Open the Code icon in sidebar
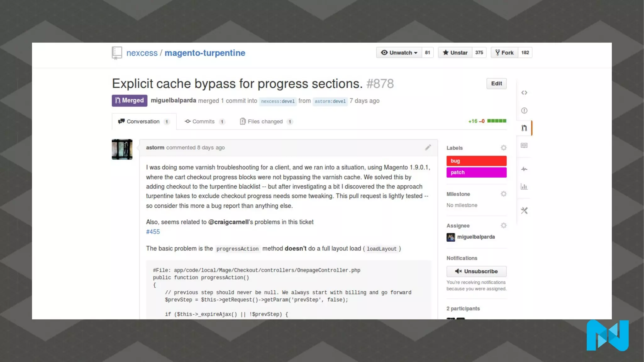 click(524, 93)
